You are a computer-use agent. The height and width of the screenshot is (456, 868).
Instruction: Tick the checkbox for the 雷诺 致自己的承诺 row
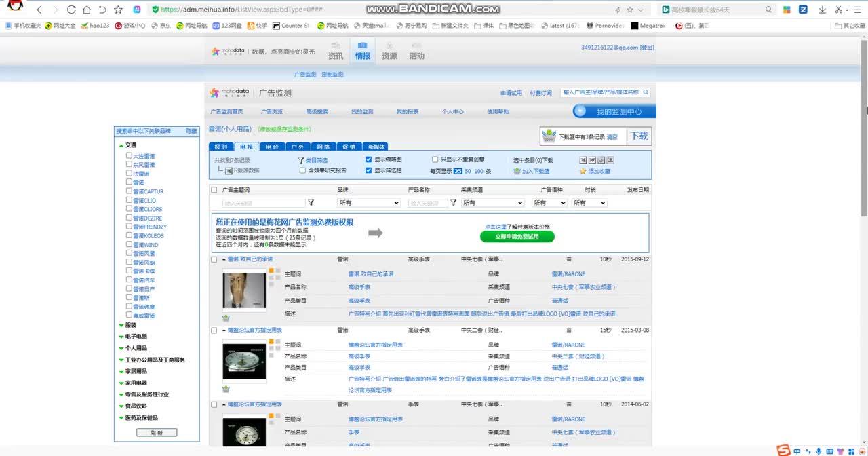(214, 259)
